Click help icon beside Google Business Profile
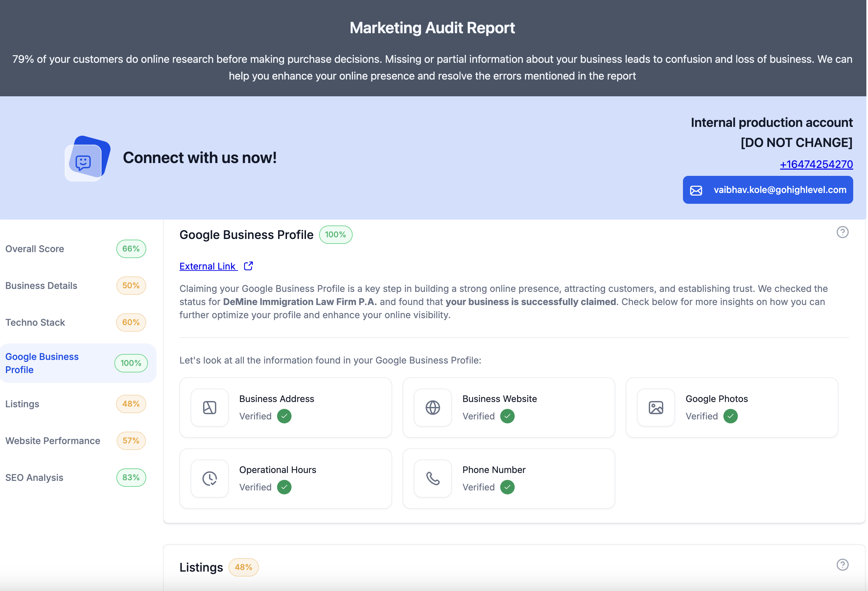This screenshot has width=868, height=591. click(842, 232)
